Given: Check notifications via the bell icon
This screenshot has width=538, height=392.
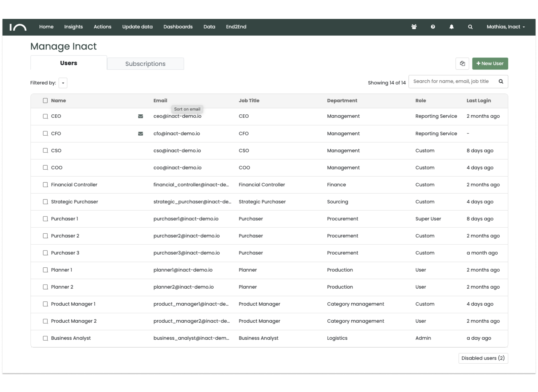Looking at the screenshot, I should coord(452,27).
